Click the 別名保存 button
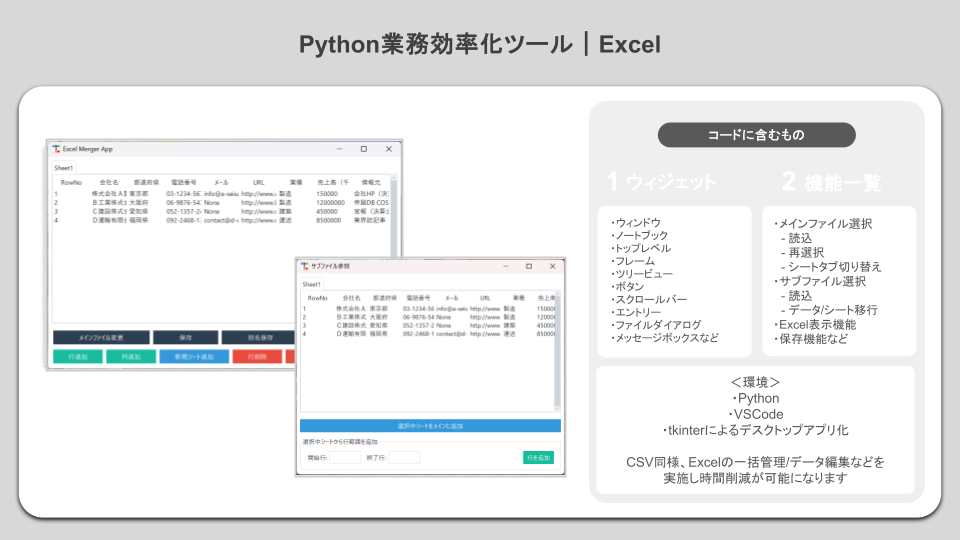This screenshot has width=960, height=540. point(258,337)
